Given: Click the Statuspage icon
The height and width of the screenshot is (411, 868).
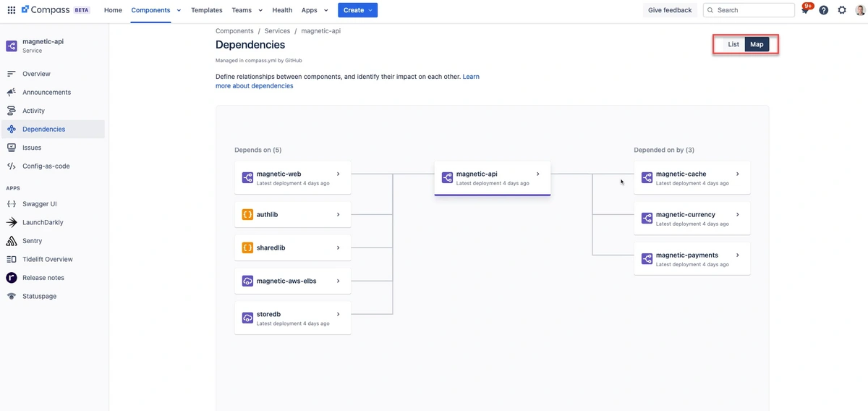Looking at the screenshot, I should point(11,296).
